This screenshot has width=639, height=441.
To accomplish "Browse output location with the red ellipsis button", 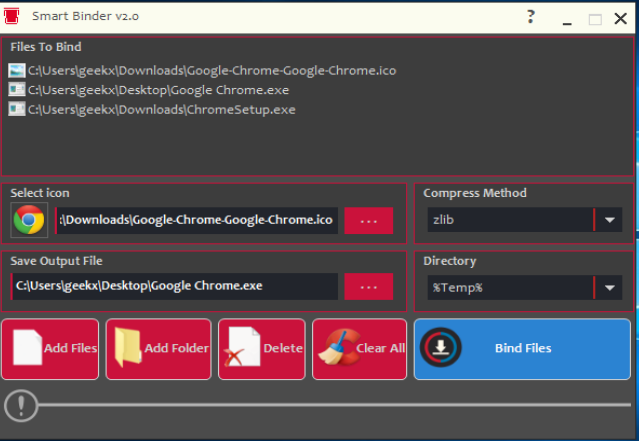I will coord(368,287).
